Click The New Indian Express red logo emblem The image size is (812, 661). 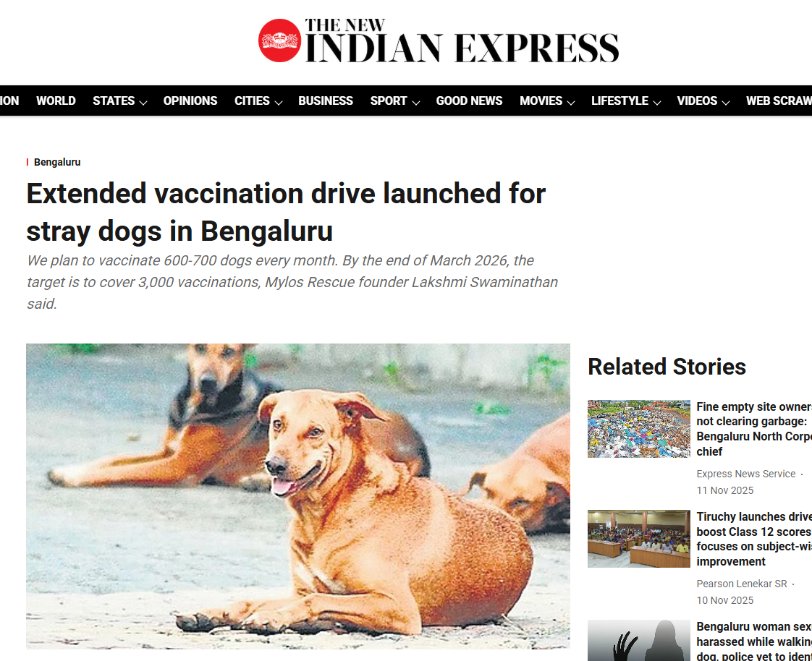pyautogui.click(x=279, y=40)
